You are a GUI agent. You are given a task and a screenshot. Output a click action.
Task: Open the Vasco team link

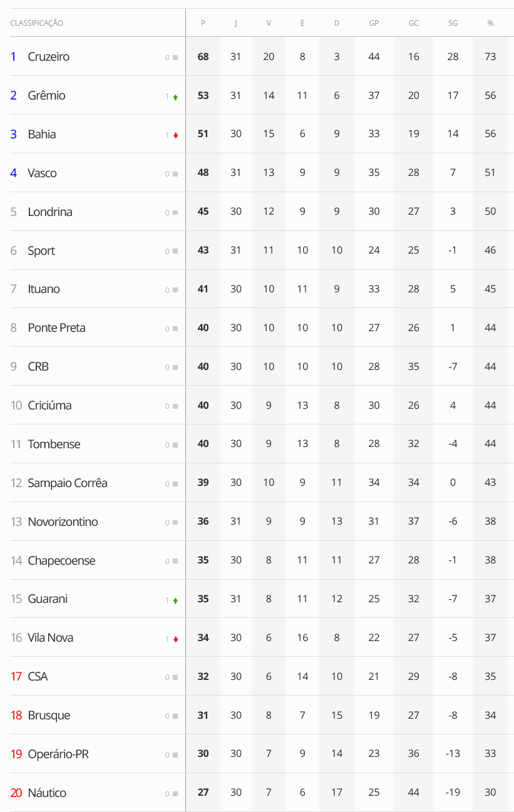point(42,173)
